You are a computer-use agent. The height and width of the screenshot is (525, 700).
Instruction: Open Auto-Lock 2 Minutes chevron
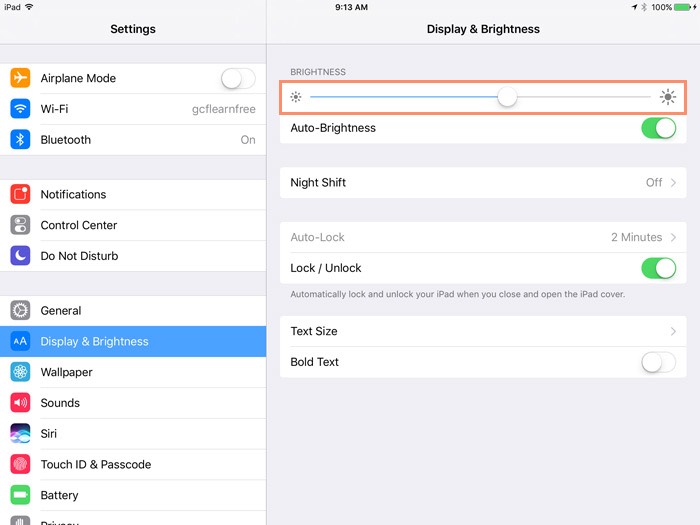point(673,237)
